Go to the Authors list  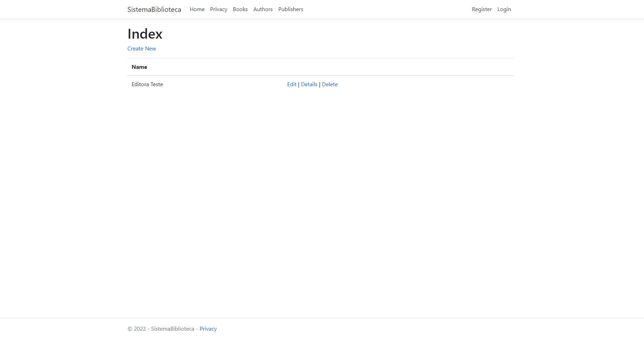click(x=263, y=9)
